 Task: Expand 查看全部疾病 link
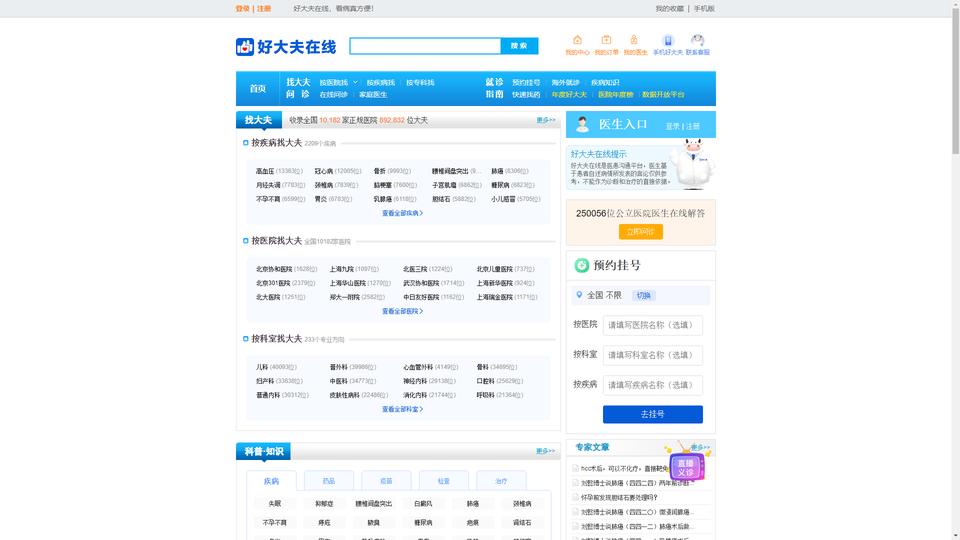click(x=402, y=213)
